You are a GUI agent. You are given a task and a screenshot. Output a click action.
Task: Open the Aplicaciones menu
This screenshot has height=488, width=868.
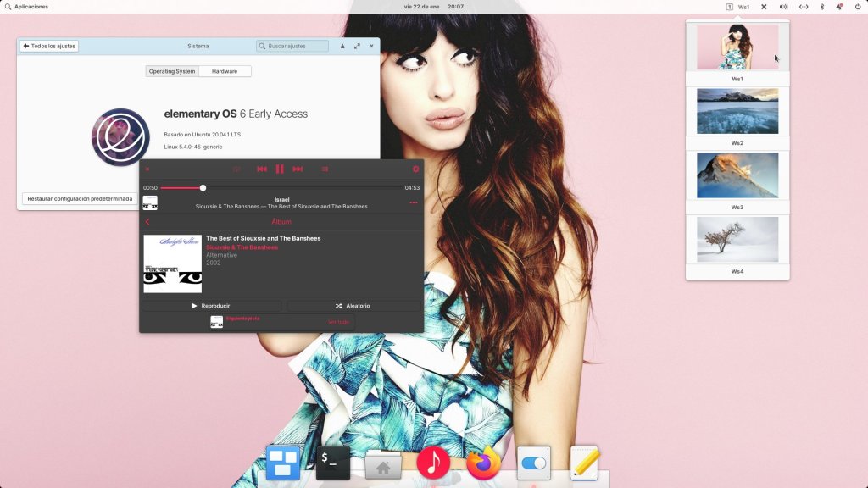tap(26, 7)
